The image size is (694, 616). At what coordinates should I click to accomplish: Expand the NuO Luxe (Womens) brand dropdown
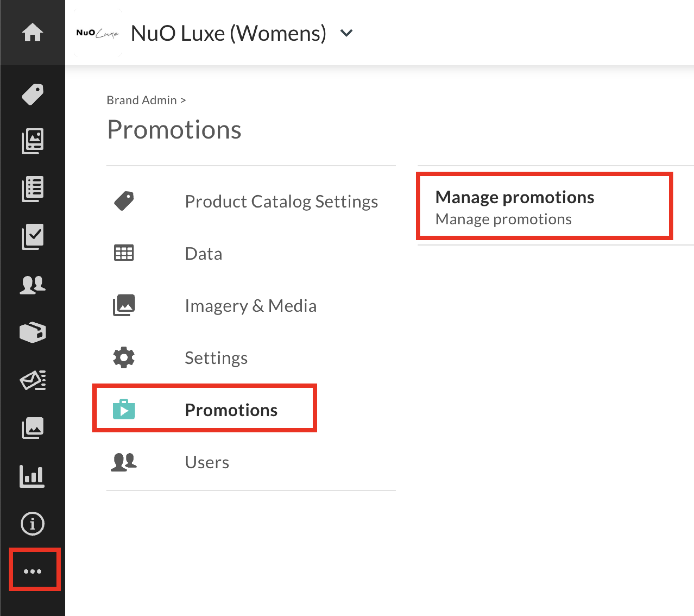coord(346,33)
